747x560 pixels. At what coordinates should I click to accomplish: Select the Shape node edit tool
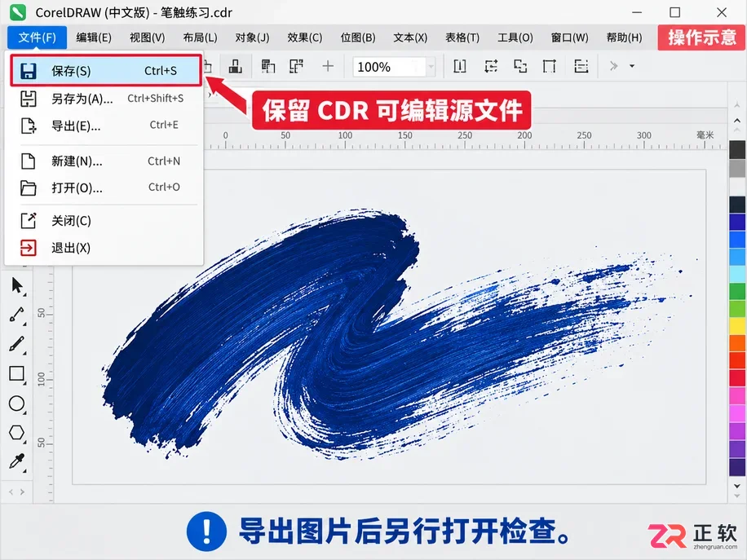[x=16, y=315]
